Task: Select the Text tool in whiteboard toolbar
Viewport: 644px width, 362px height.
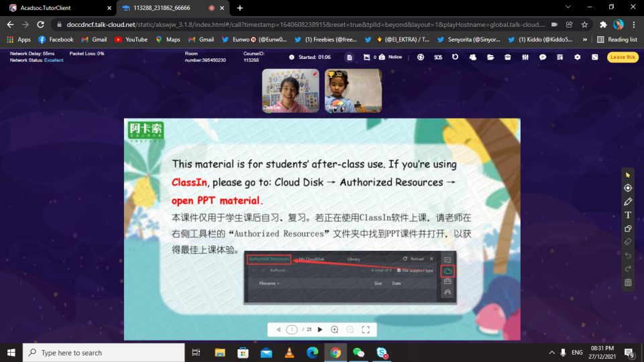Action: coord(628,215)
